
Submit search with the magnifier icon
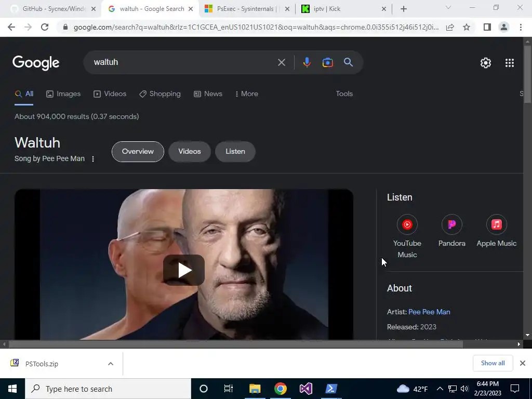coord(348,62)
